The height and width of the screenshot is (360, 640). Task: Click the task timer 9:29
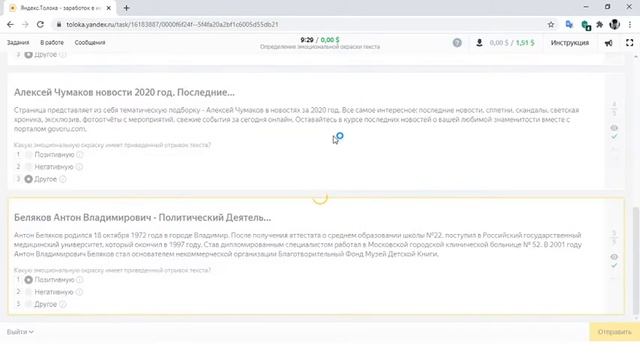[x=307, y=40]
